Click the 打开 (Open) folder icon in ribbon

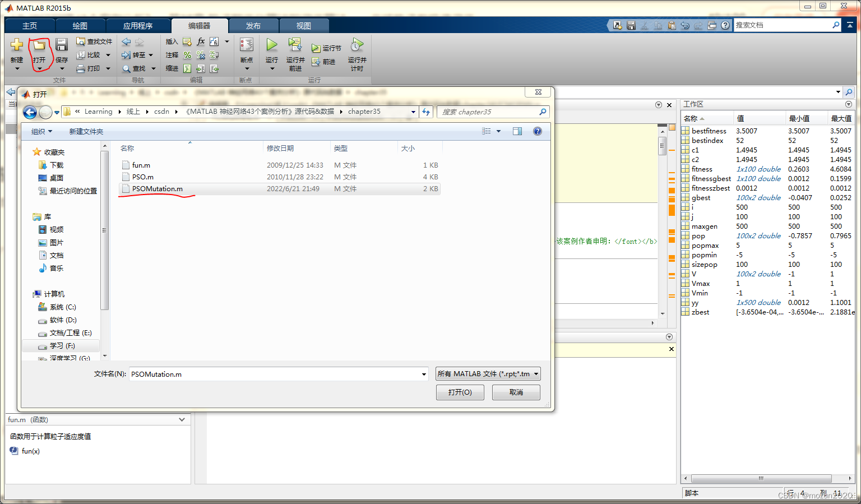39,45
